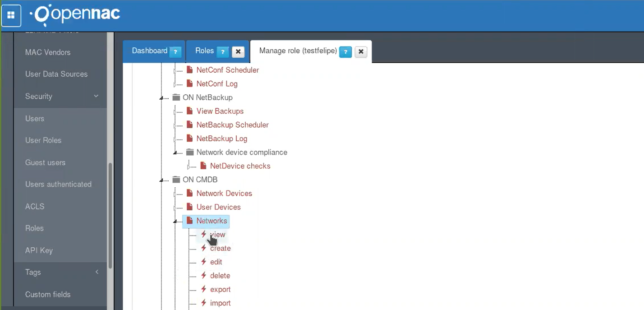Click the ON CMDB folder icon

click(x=176, y=180)
